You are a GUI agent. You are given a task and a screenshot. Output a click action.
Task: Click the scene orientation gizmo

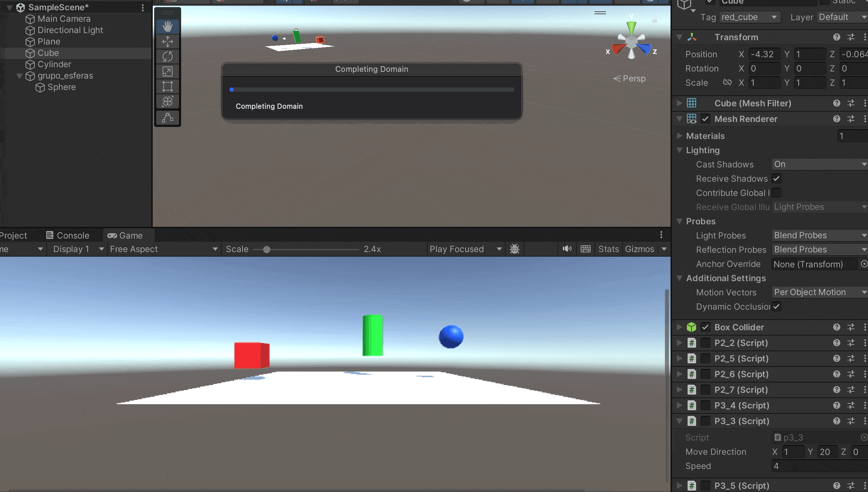[631, 43]
